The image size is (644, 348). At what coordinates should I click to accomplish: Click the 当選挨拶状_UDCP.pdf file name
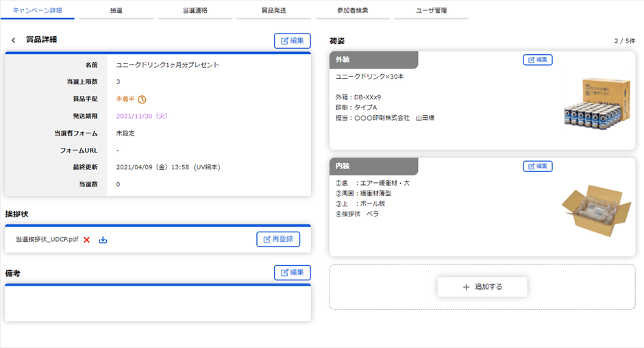47,240
